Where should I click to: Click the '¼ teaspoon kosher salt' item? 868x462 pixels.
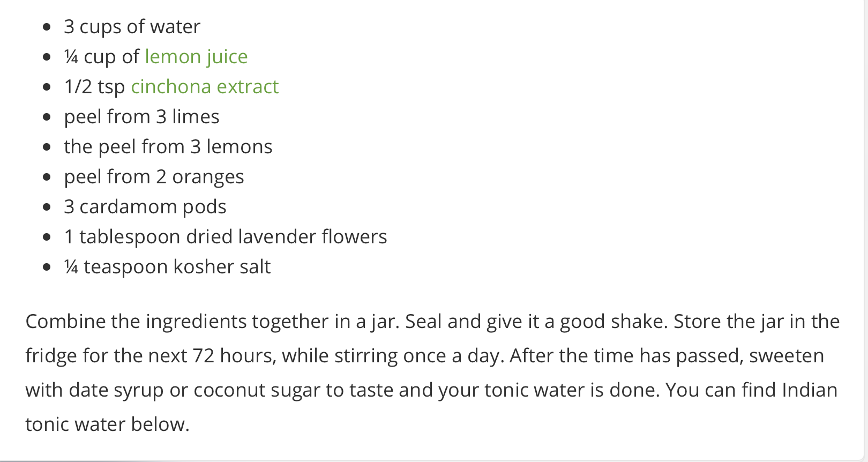(x=167, y=267)
